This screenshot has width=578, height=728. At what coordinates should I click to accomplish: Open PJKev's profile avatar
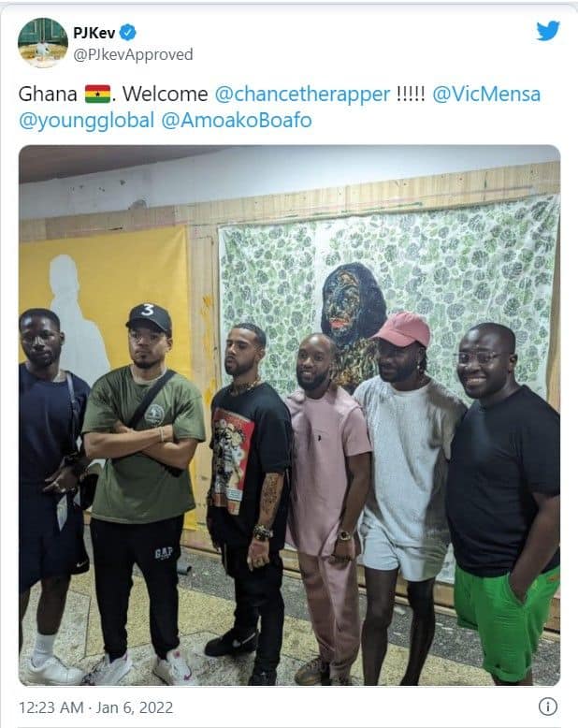point(43,43)
